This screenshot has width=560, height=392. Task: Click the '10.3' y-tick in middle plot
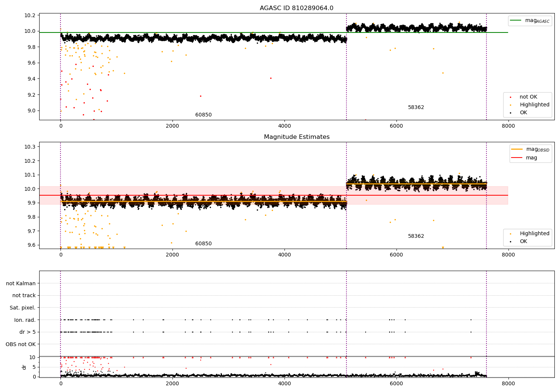(30, 147)
